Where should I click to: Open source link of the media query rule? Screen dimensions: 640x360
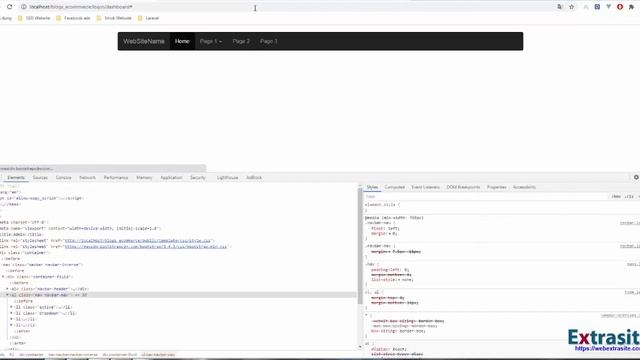629,223
